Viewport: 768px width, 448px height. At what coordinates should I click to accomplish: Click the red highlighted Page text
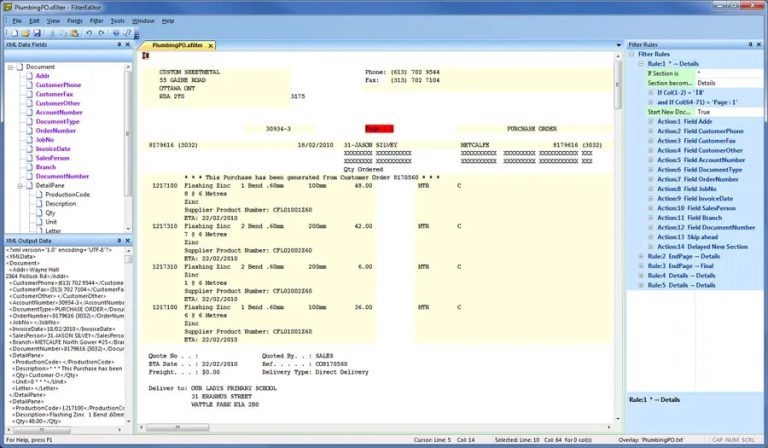(x=379, y=129)
